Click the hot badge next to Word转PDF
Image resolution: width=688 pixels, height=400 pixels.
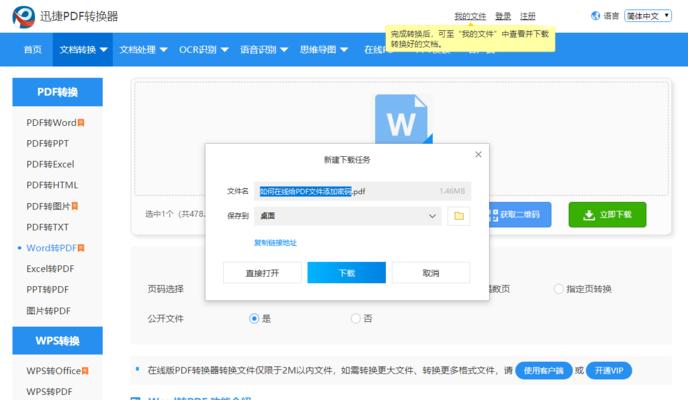pyautogui.click(x=81, y=248)
